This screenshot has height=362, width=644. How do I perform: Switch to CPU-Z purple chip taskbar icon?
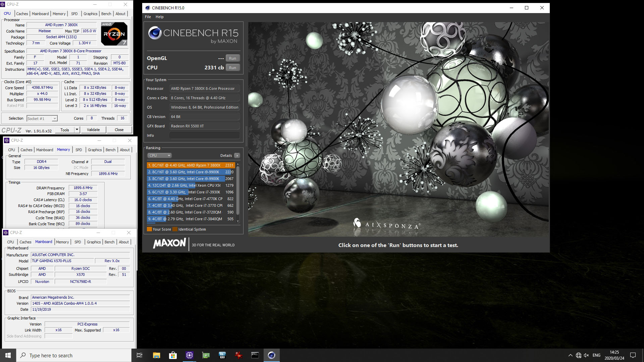pyautogui.click(x=189, y=355)
